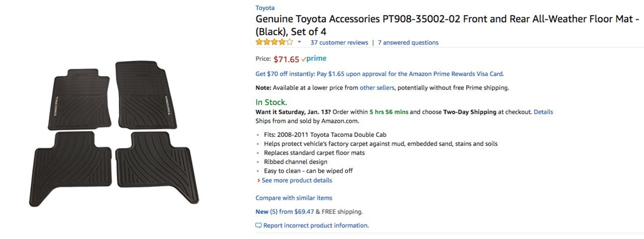Viewport: 644px width, 239px height.
Task: Open 37 customer reviews
Action: [339, 43]
